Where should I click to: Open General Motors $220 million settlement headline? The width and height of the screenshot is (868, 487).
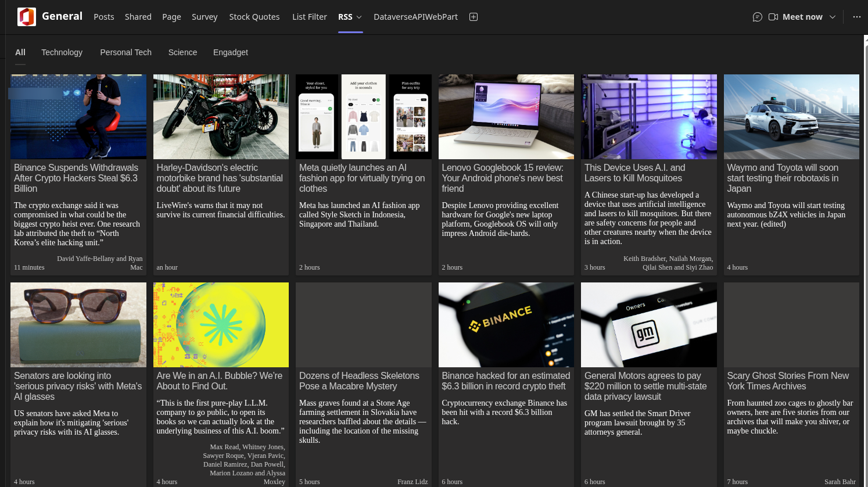click(x=645, y=386)
